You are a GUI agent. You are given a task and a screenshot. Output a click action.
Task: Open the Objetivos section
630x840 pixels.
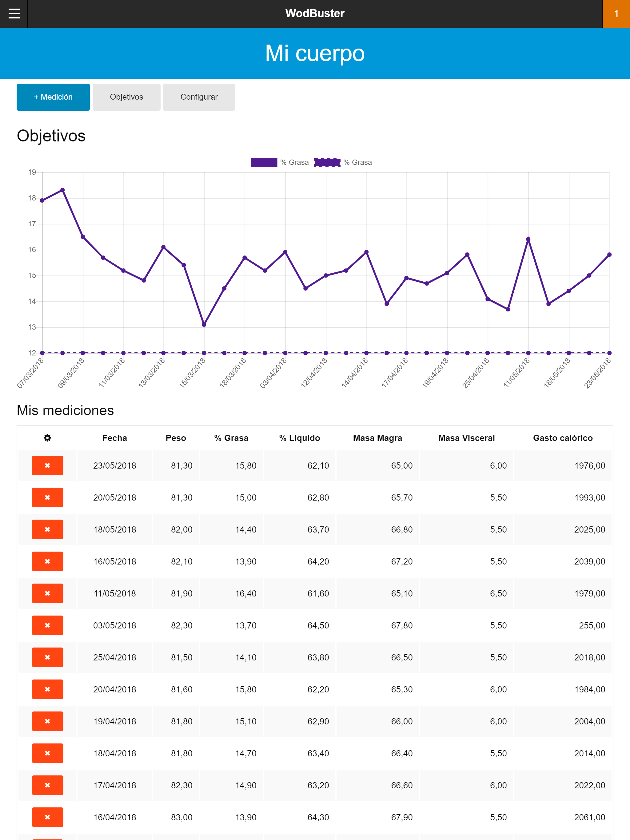point(126,97)
